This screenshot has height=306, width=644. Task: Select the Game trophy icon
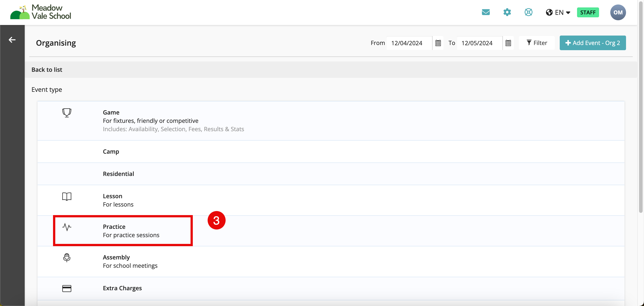click(67, 113)
